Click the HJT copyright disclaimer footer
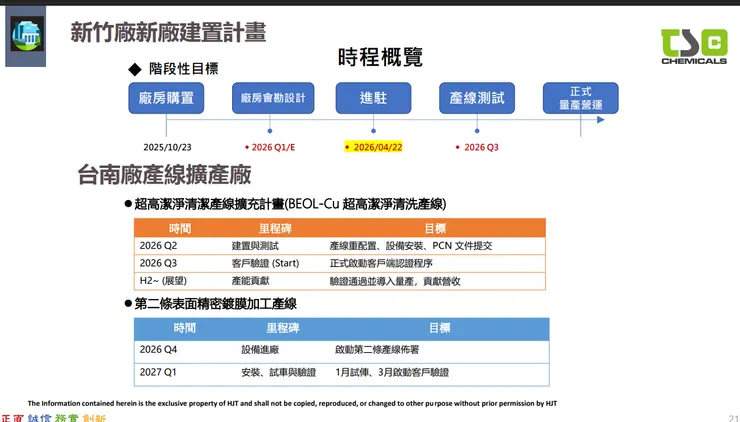This screenshot has height=422, width=740. [x=293, y=404]
